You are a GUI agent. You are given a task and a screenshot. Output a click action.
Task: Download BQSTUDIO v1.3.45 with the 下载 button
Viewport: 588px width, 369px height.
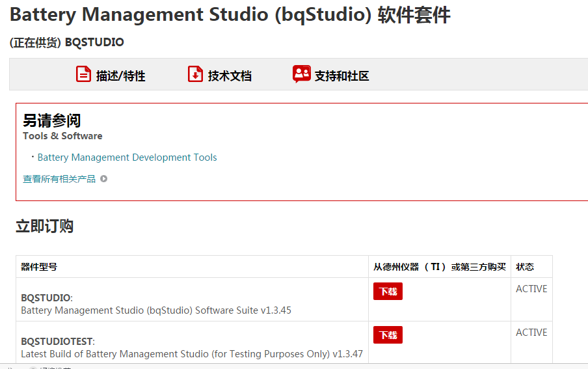click(388, 292)
